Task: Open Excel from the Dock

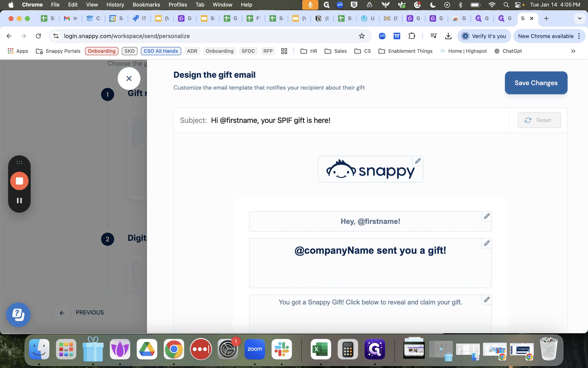Action: [321, 349]
